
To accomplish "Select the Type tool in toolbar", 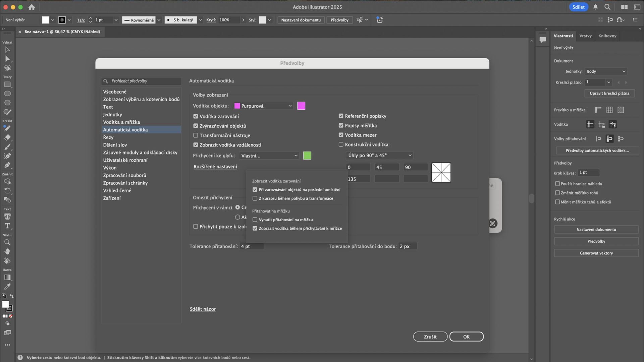I will (x=7, y=226).
